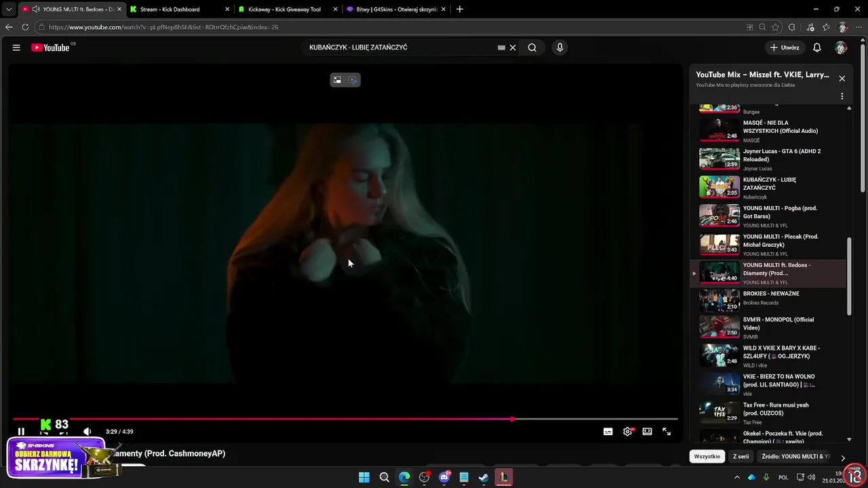Open the on-screen keyboard icon in search
The width and height of the screenshot is (868, 488).
point(501,47)
